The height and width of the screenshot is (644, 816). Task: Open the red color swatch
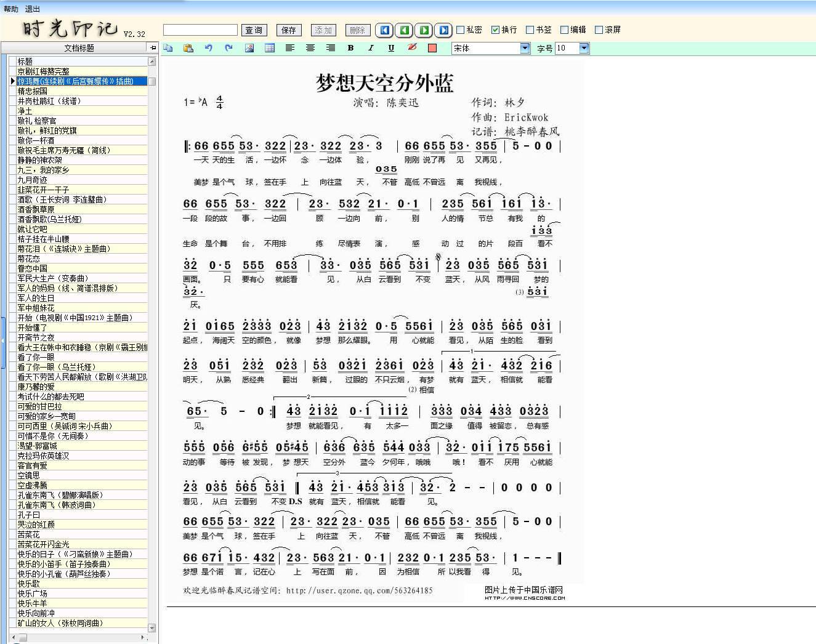coord(432,48)
